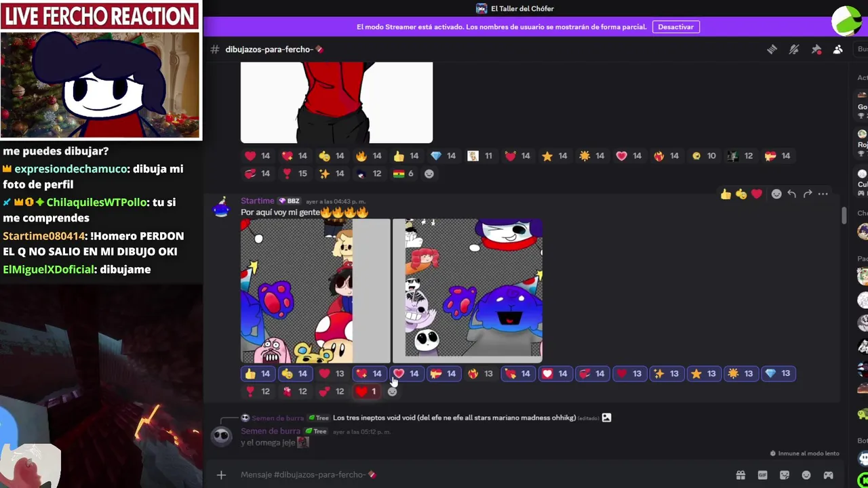Image resolution: width=868 pixels, height=488 pixels.
Task: Toggle the flag 6 reaction
Action: (403, 174)
